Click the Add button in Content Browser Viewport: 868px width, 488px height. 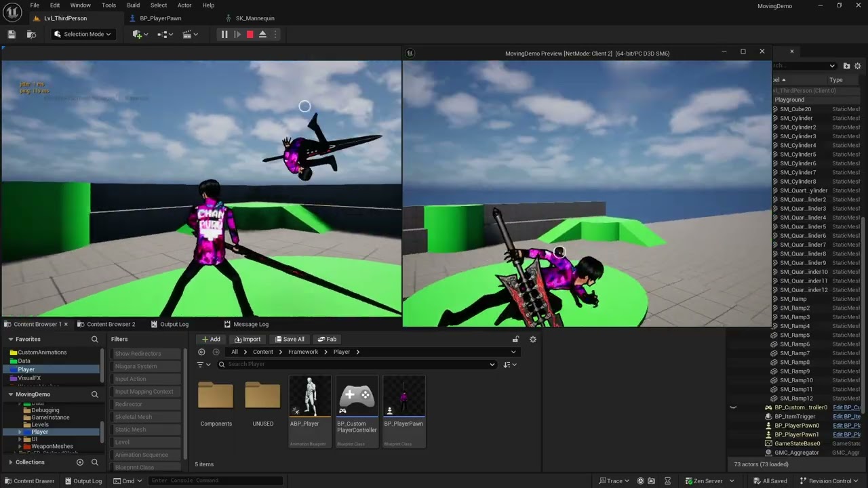click(211, 339)
